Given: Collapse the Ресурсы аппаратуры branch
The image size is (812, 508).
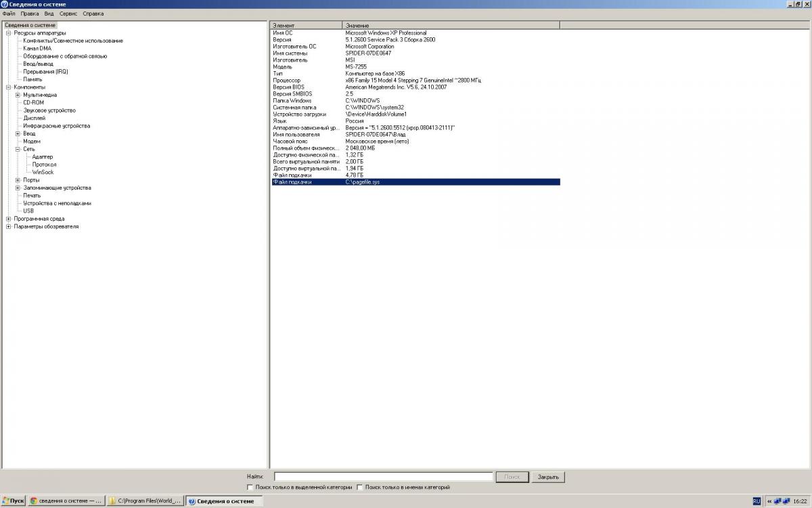Looking at the screenshot, I should [x=8, y=33].
